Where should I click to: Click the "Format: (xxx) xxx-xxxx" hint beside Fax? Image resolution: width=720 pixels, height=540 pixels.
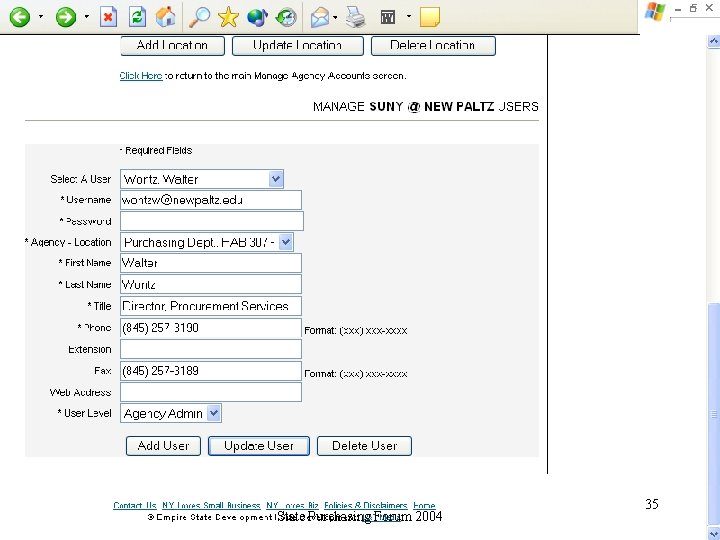355,374
